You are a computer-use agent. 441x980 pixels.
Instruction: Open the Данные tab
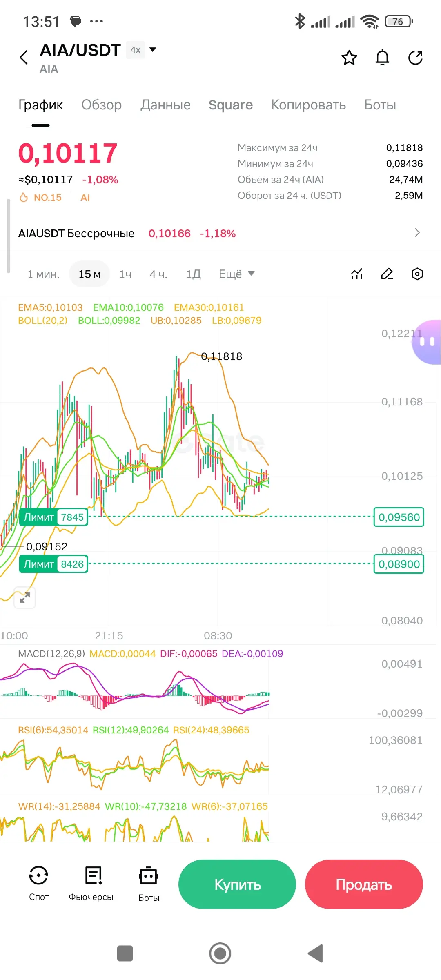point(165,105)
